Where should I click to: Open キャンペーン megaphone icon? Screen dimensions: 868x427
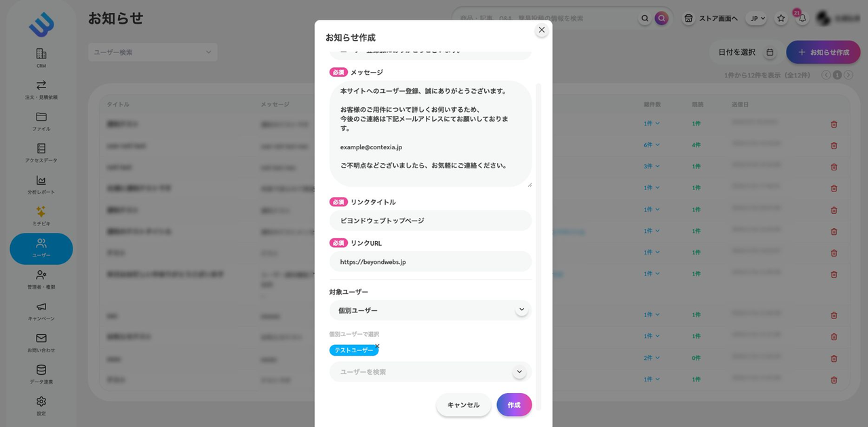point(41,308)
